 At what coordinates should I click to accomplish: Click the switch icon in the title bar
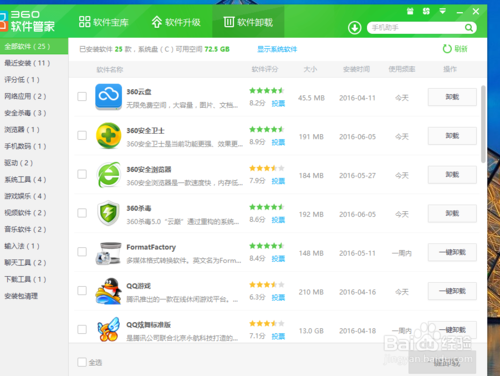[426, 11]
